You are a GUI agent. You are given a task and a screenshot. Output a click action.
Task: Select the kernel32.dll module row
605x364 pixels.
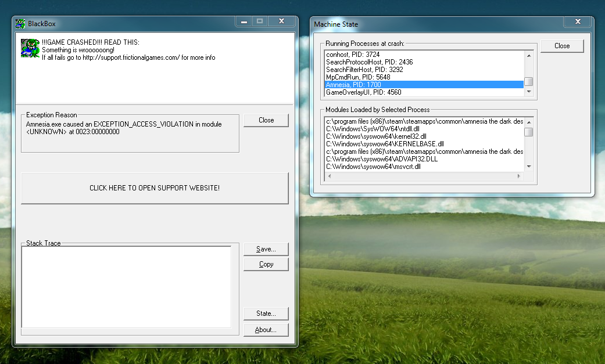click(424, 136)
